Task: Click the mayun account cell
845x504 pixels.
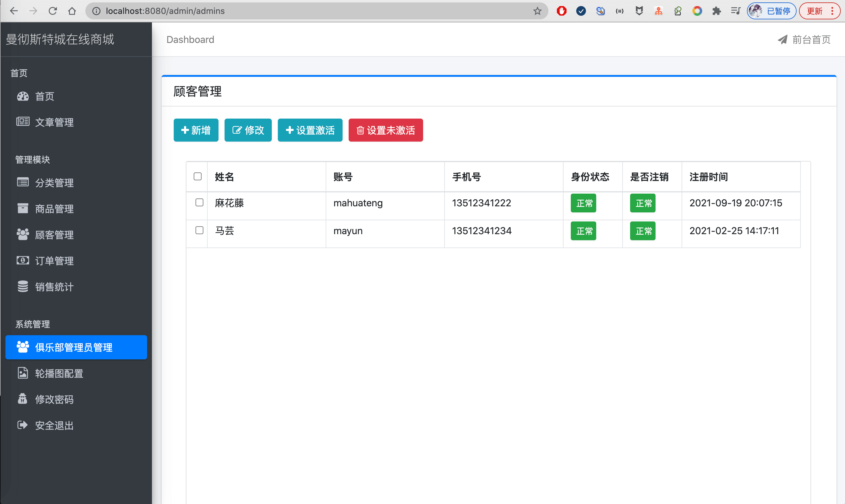Action: click(348, 231)
